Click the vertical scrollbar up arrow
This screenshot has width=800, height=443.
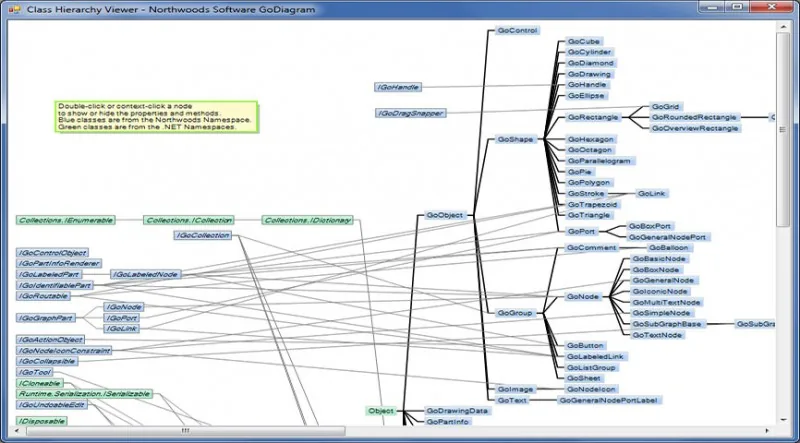(783, 26)
